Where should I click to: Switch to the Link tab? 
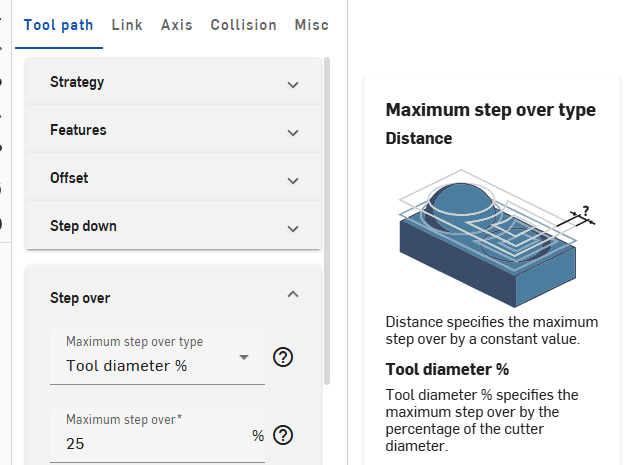coord(127,25)
